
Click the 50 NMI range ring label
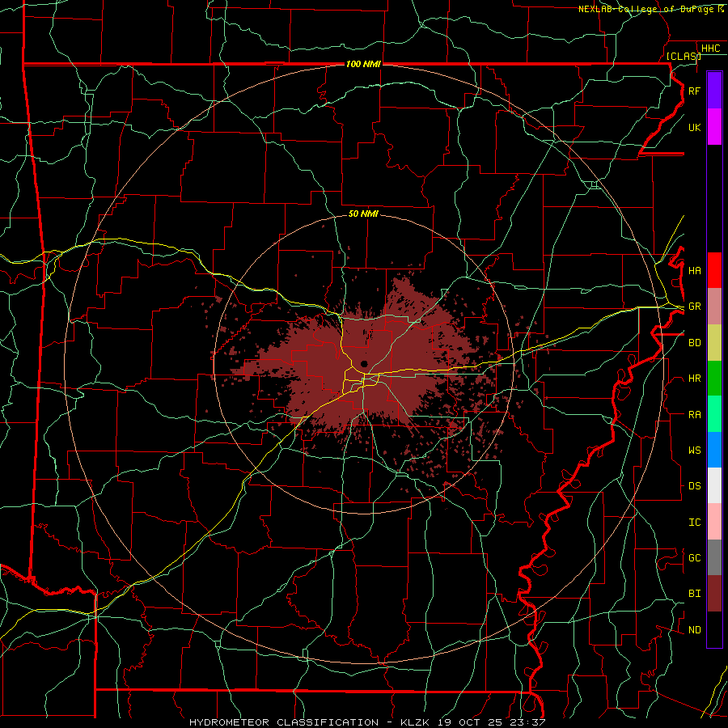point(363,214)
